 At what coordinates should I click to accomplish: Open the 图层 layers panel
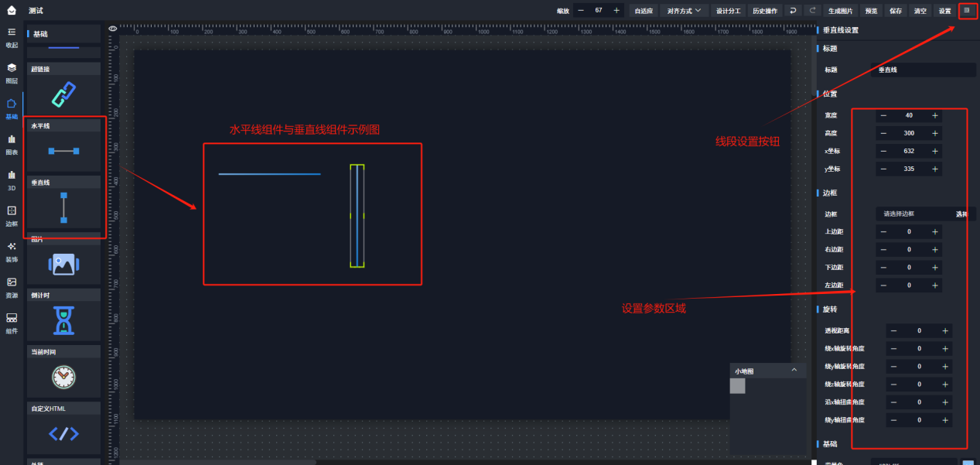pos(12,73)
